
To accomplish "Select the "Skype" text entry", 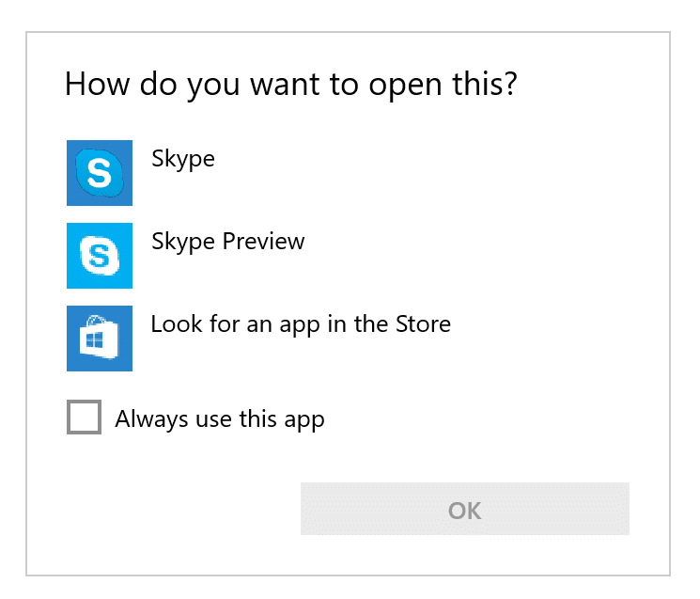I will coord(183,159).
